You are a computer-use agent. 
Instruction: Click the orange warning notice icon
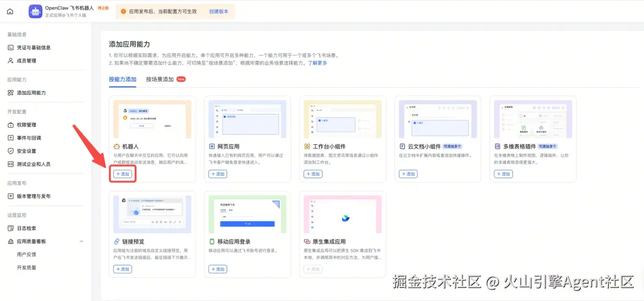[x=123, y=11]
